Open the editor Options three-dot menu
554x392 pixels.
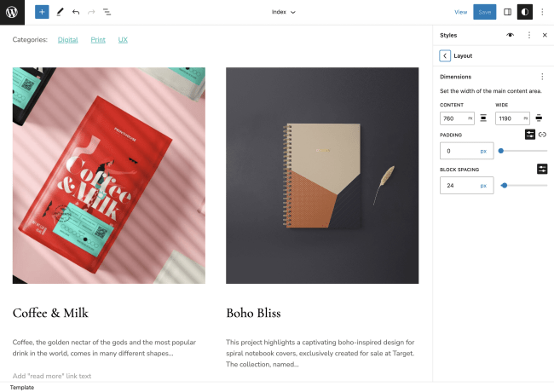[542, 12]
